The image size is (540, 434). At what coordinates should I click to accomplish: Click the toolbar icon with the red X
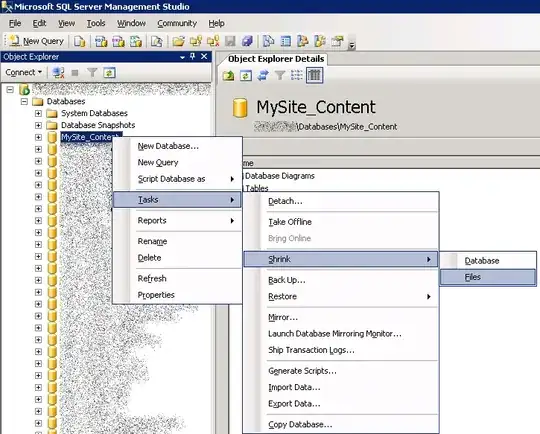pos(213,42)
